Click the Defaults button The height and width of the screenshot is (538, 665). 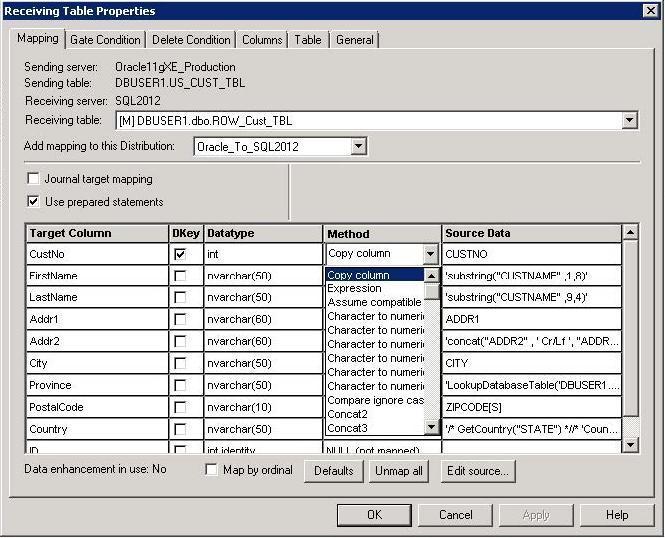pyautogui.click(x=334, y=471)
